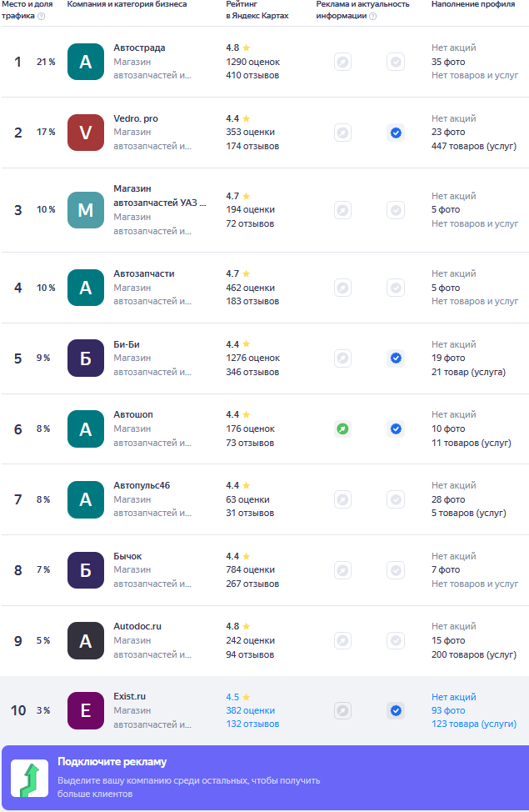Click the Autodoc.ru company name
Screen dimensions: 529x812
tap(137, 625)
